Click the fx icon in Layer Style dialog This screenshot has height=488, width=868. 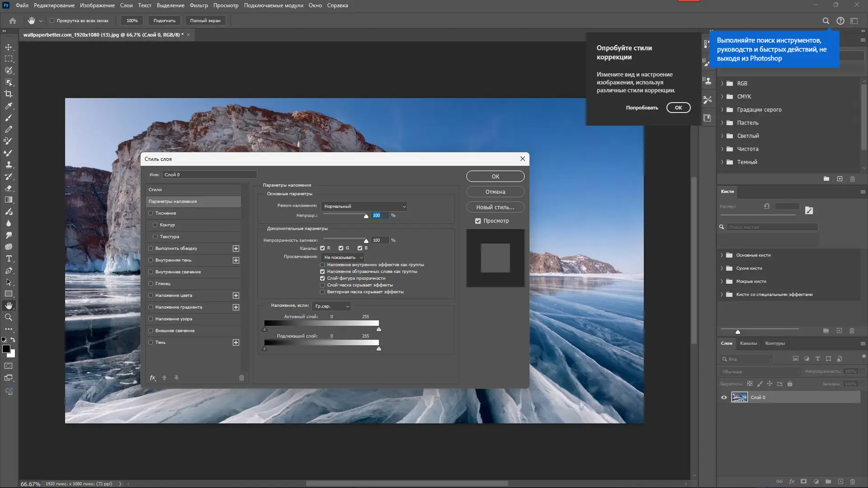point(153,378)
